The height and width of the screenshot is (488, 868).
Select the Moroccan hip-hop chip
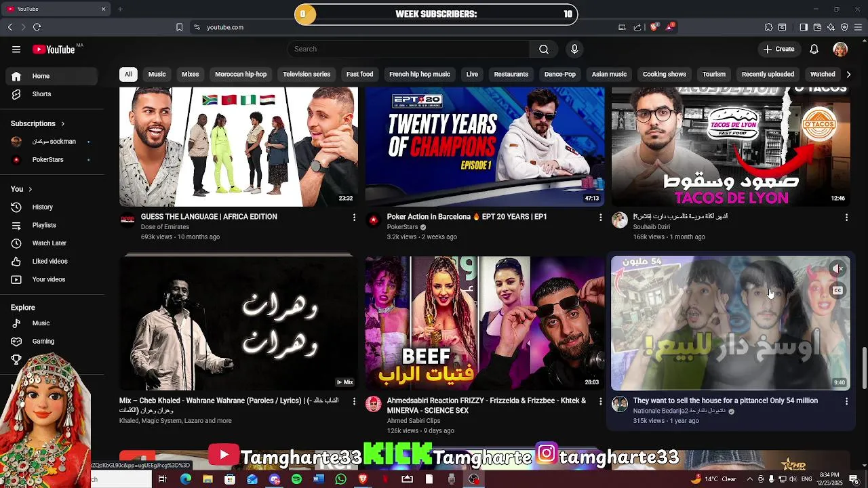(241, 74)
